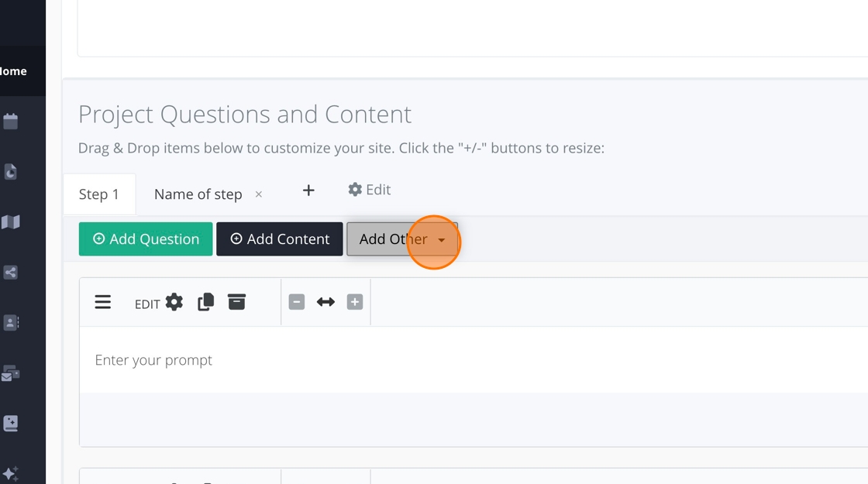The image size is (868, 484).
Task: Click the "Enter your prompt" field
Action: (x=310, y=360)
